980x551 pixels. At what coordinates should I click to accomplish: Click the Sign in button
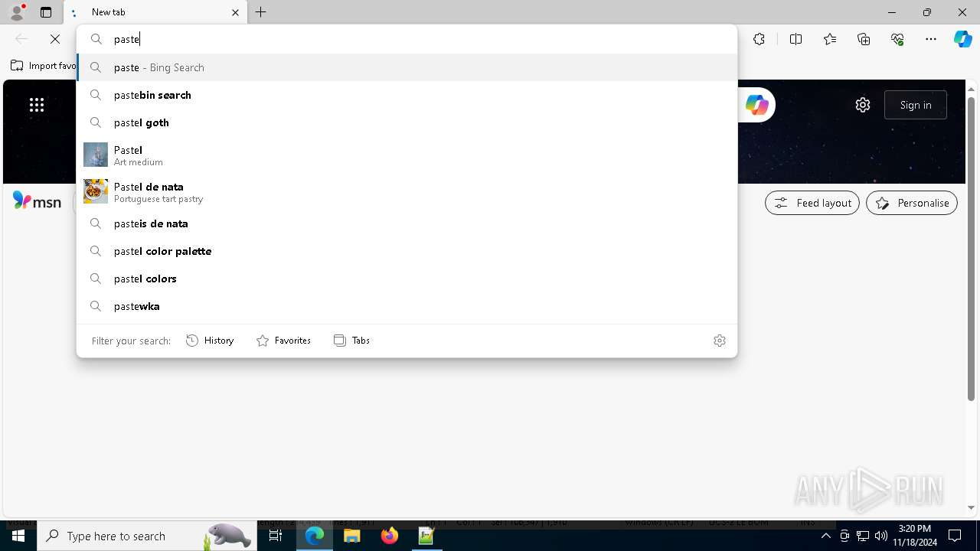coord(916,105)
